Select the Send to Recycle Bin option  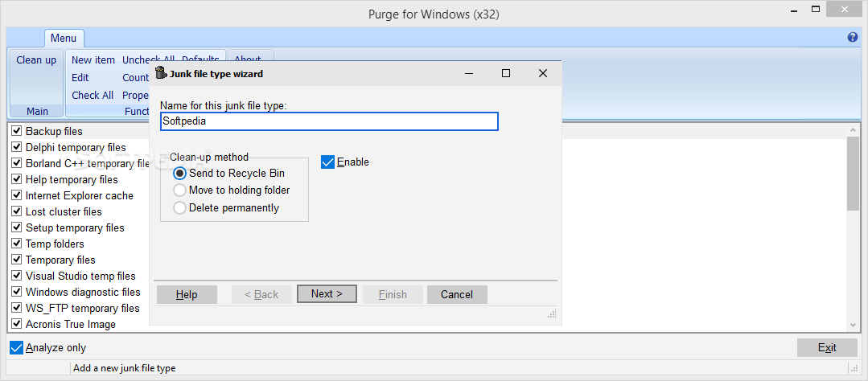pyautogui.click(x=180, y=173)
